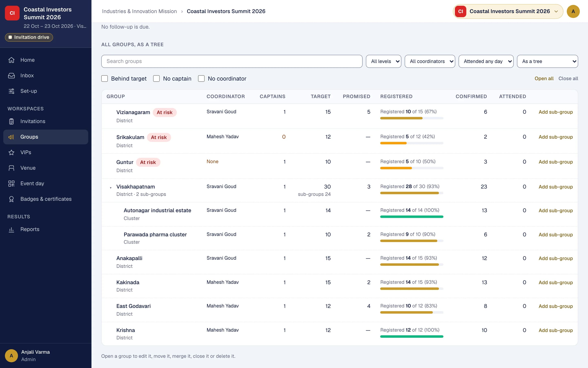Click the At risk tag on Srikakulam

(159, 137)
